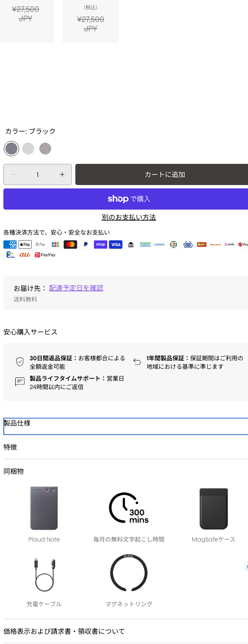This screenshot has height=644, width=248.
Task: Collapse the 同梱物 section
Action: click(126, 471)
